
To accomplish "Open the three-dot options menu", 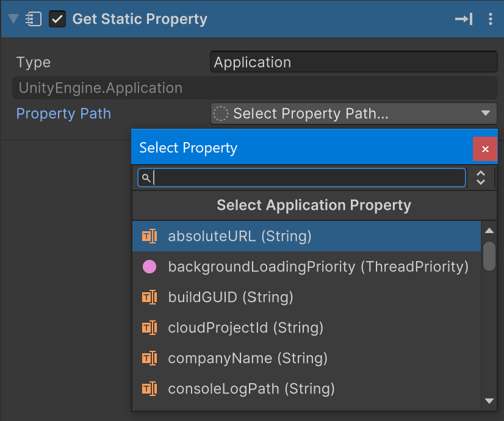I will pos(490,19).
